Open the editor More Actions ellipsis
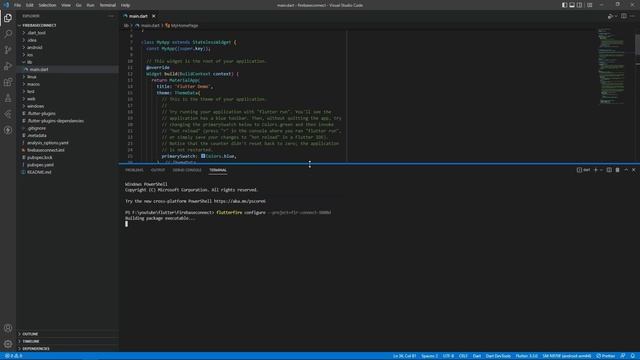Image resolution: width=640 pixels, height=360 pixels. click(633, 16)
